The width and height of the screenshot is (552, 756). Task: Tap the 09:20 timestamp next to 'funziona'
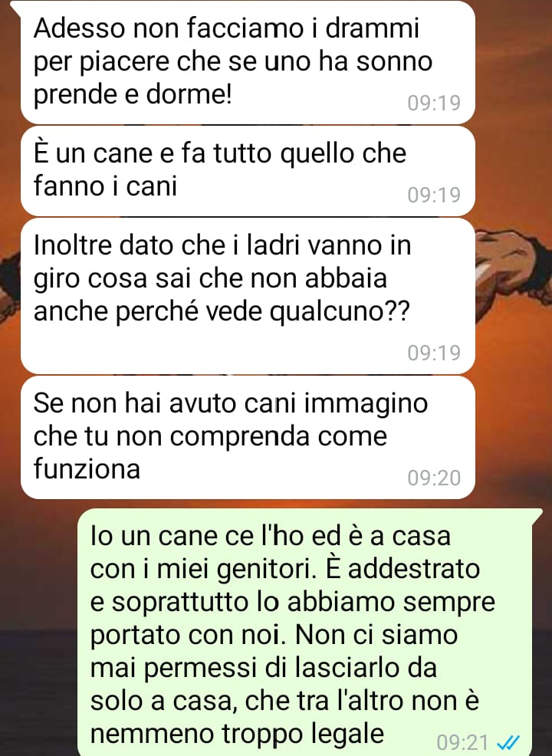[x=434, y=478]
